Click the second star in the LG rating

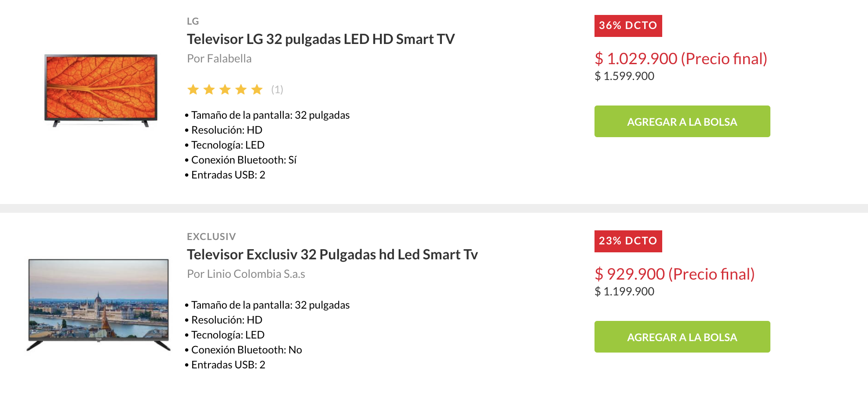pos(209,90)
